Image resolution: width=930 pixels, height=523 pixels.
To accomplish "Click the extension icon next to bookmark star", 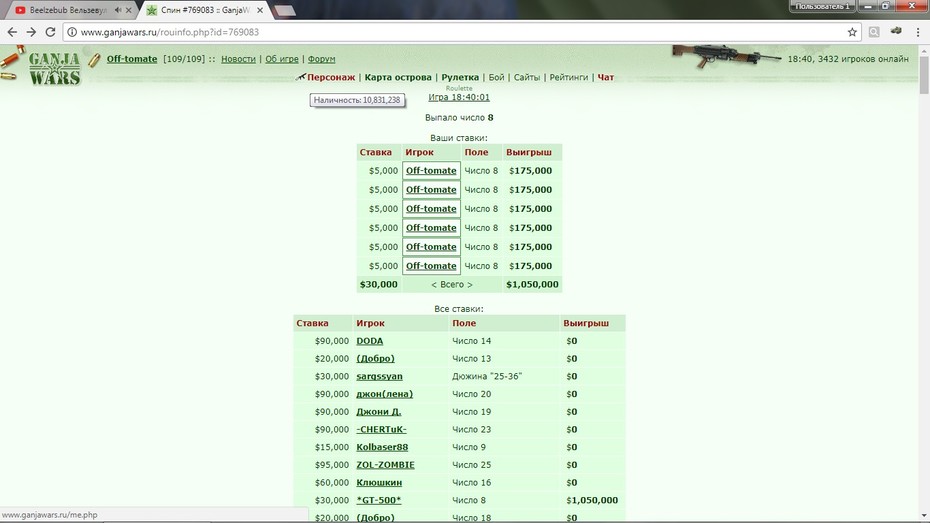I will [874, 32].
